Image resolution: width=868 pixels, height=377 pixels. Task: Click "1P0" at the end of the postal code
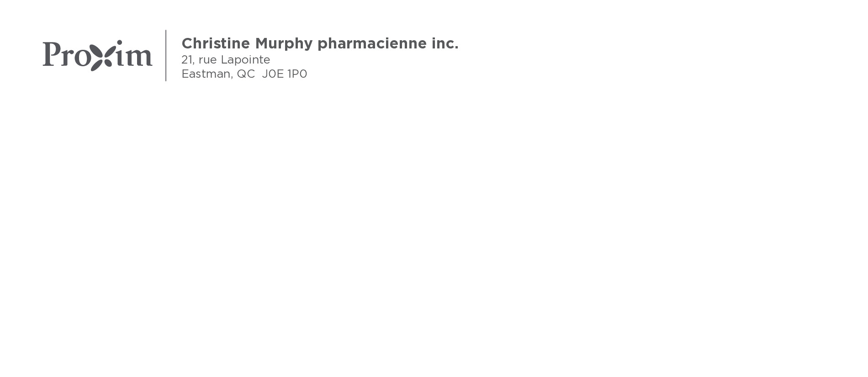[297, 74]
